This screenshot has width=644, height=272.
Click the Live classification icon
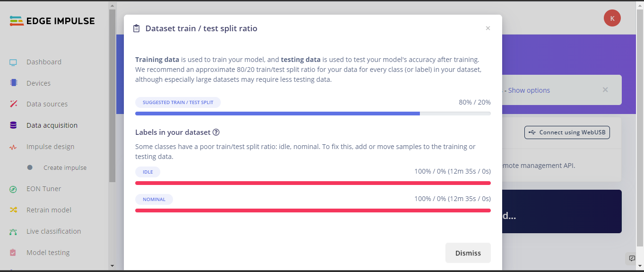coord(13,231)
